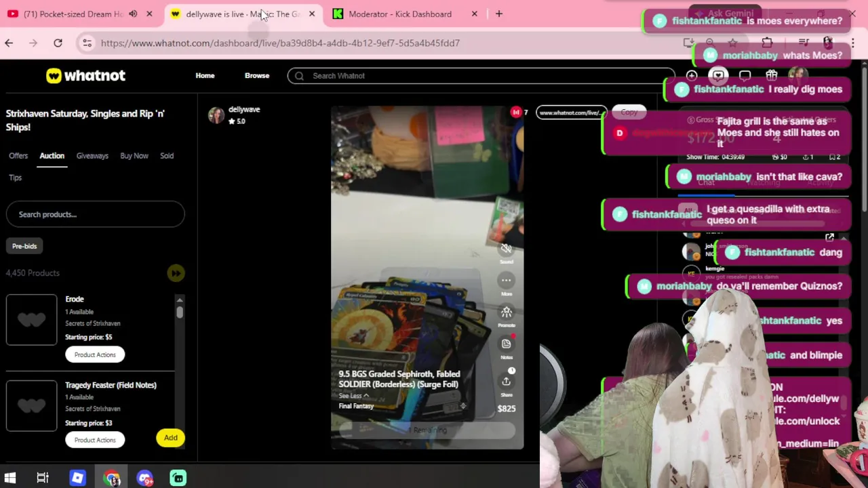Open the More options on the video
868x488 pixels.
tap(506, 280)
